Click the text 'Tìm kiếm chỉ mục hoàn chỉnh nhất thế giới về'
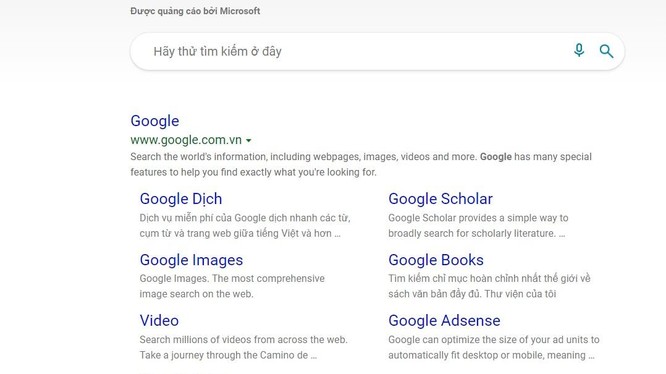 (x=489, y=278)
